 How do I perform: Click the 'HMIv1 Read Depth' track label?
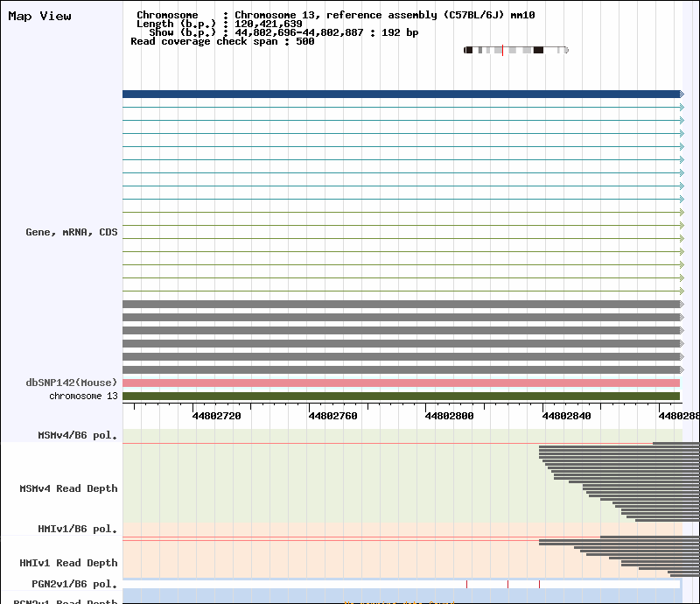click(69, 563)
